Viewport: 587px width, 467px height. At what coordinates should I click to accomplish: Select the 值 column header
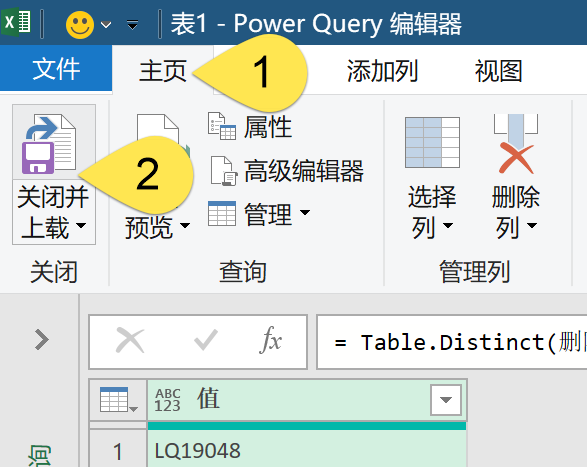(x=307, y=400)
